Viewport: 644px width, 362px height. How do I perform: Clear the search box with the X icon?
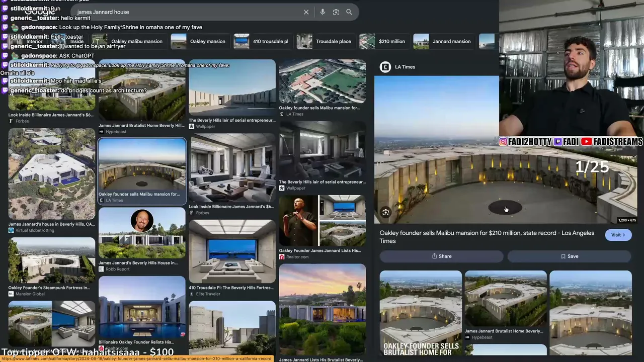coord(306,12)
